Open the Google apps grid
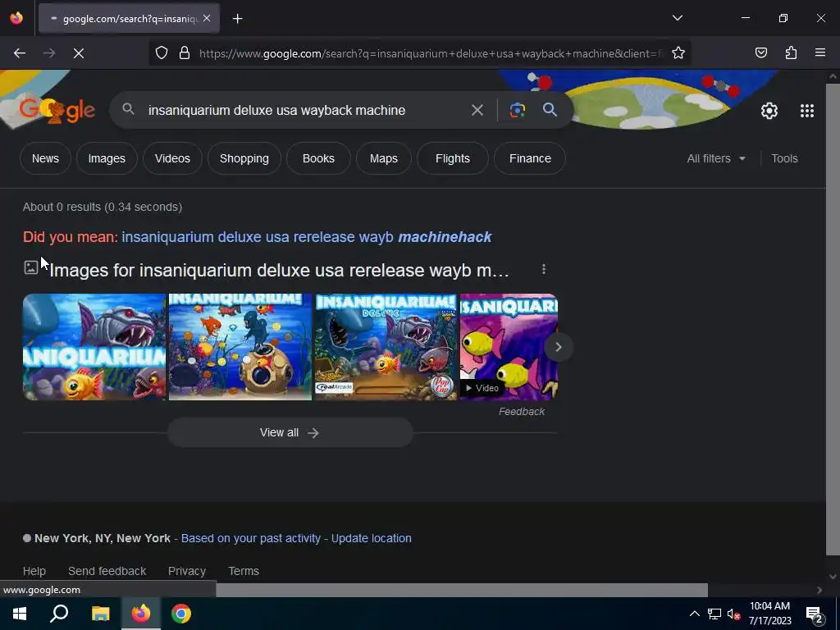The image size is (840, 630). pyautogui.click(x=807, y=111)
